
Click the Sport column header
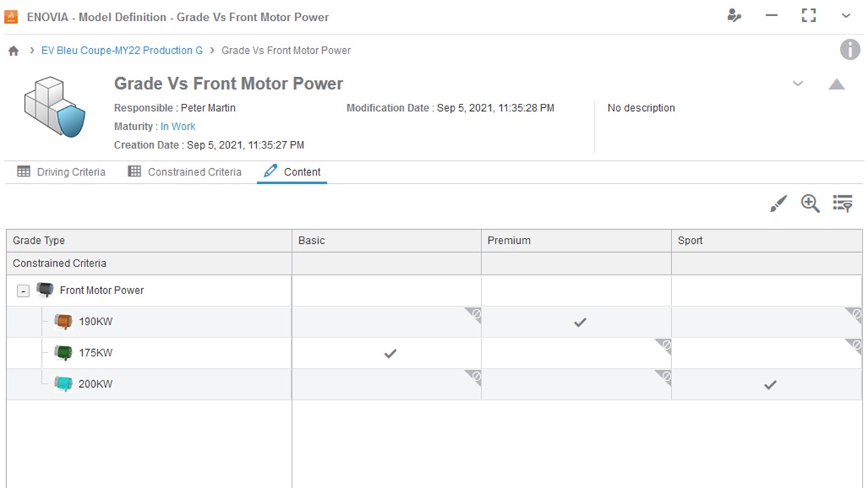coord(767,241)
